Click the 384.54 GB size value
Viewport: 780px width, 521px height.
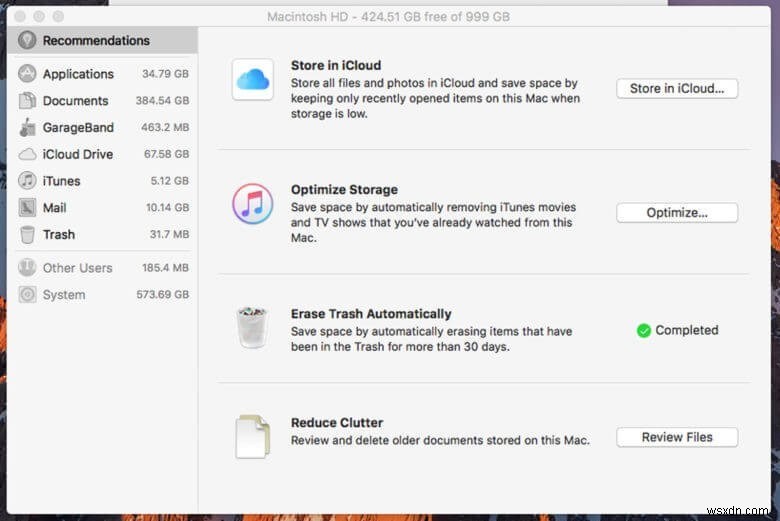coord(162,101)
